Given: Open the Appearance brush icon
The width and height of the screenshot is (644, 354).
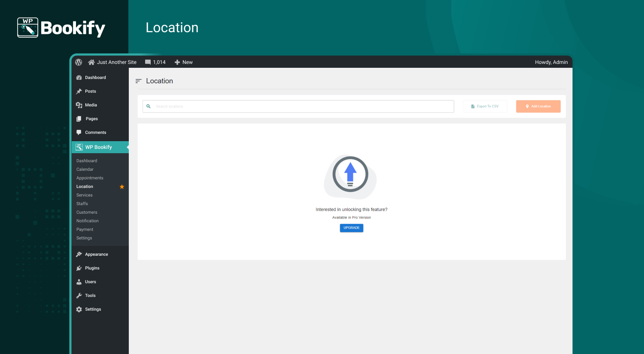Looking at the screenshot, I should point(79,254).
